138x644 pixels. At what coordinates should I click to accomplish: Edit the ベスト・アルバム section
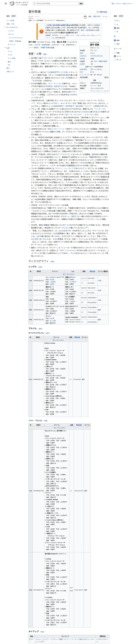point(46,421)
